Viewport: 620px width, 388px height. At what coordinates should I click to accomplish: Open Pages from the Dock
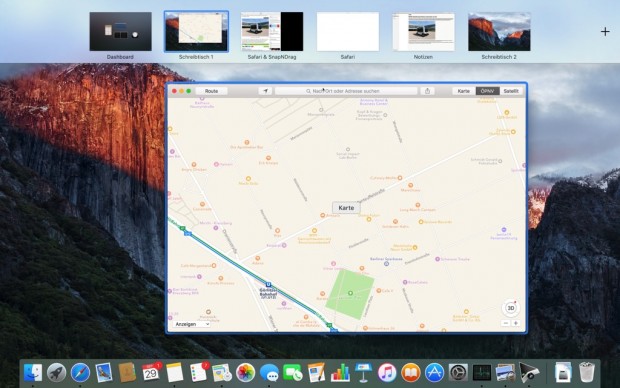tap(316, 373)
